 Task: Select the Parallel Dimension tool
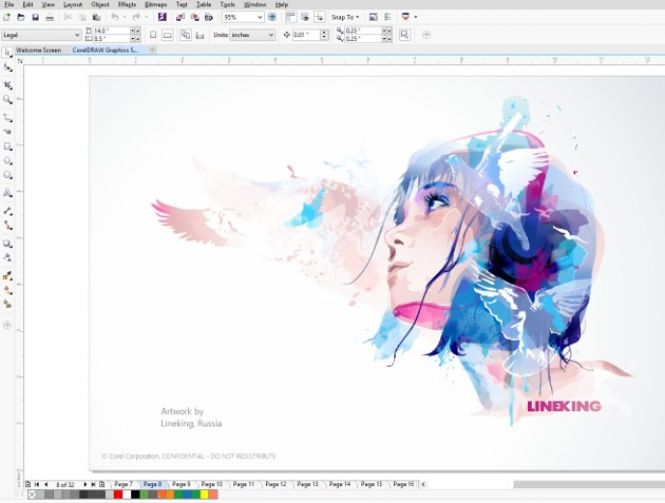coord(8,211)
